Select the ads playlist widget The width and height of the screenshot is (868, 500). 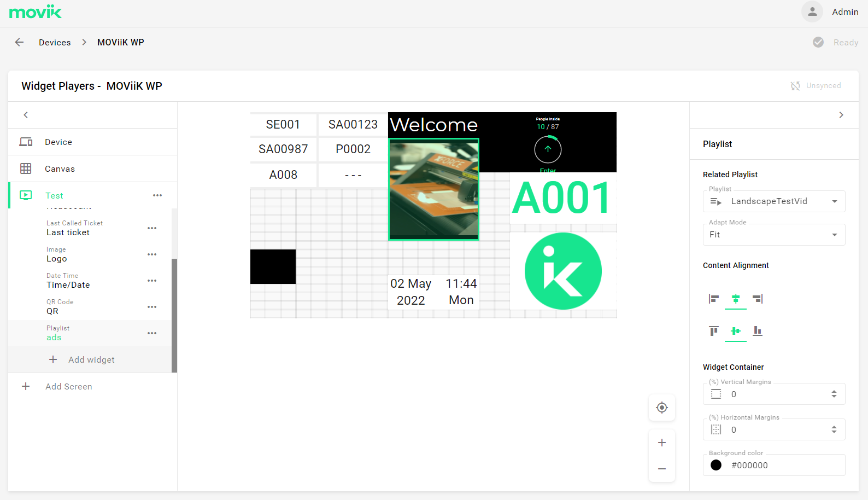pos(90,333)
